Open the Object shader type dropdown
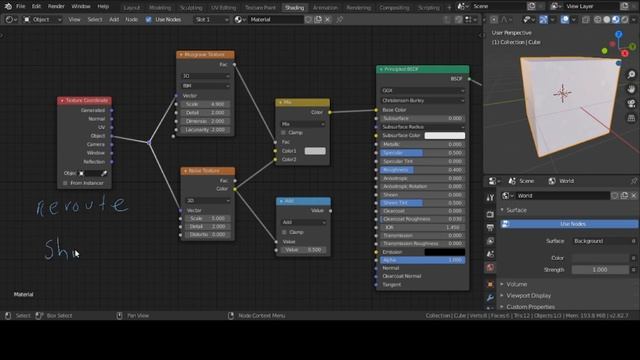This screenshot has height=360, width=640. coord(42,20)
